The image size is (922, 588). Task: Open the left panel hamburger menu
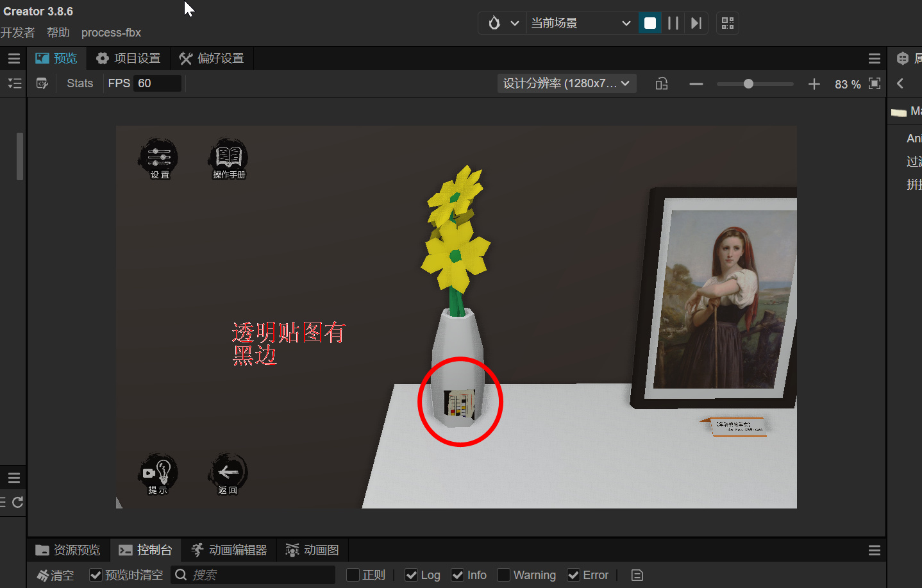tap(14, 58)
